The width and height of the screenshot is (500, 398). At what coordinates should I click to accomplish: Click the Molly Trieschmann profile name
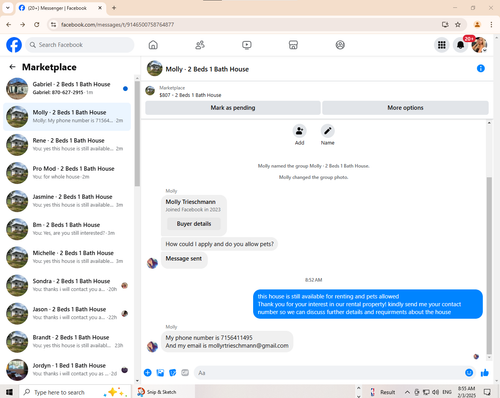tap(190, 202)
